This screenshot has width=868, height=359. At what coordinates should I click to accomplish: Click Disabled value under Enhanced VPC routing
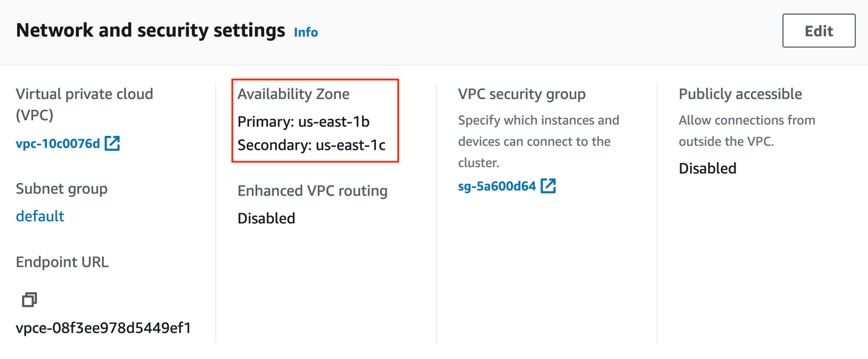coord(266,218)
